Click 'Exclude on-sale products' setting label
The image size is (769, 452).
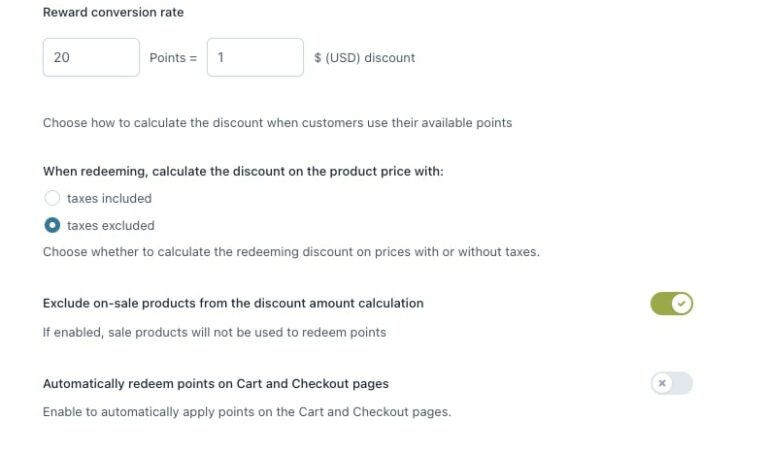click(233, 303)
